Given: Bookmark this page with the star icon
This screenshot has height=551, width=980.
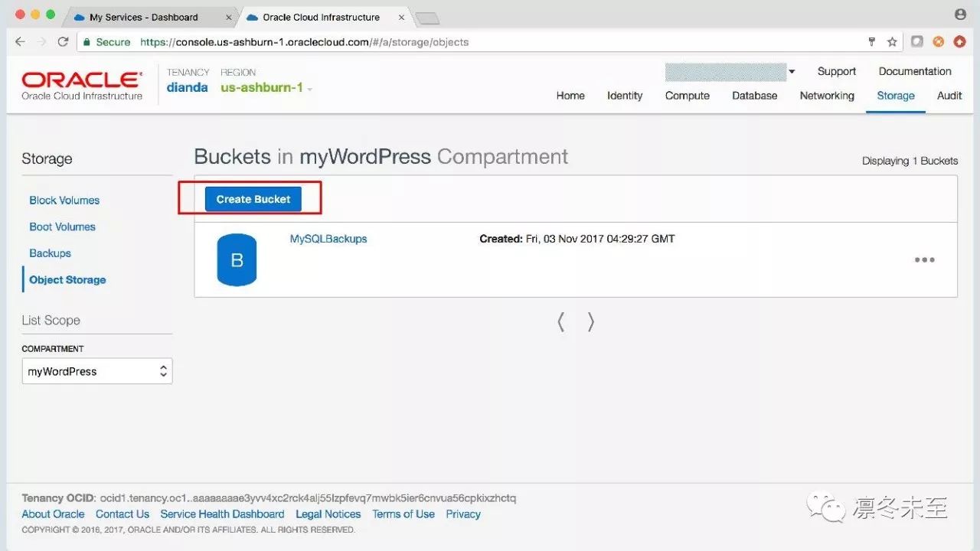Looking at the screenshot, I should [x=892, y=42].
